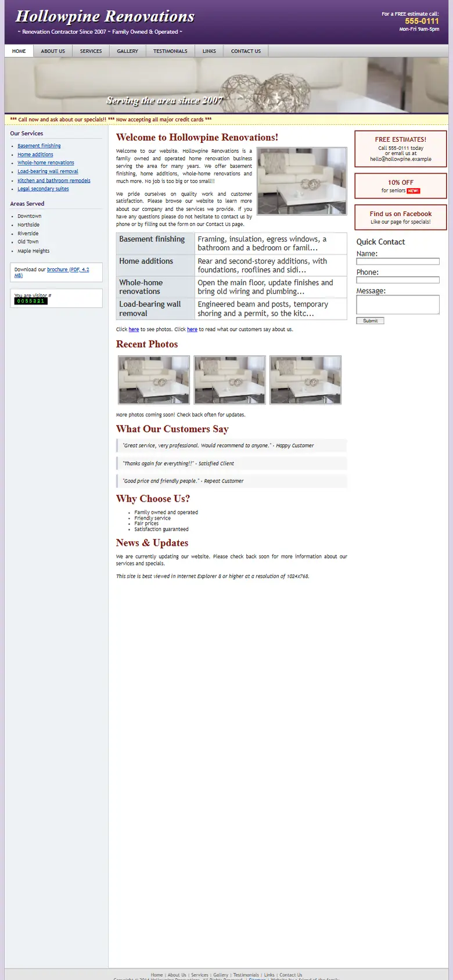
Task: Click Downtown in Areas Served list
Action: [x=30, y=216]
